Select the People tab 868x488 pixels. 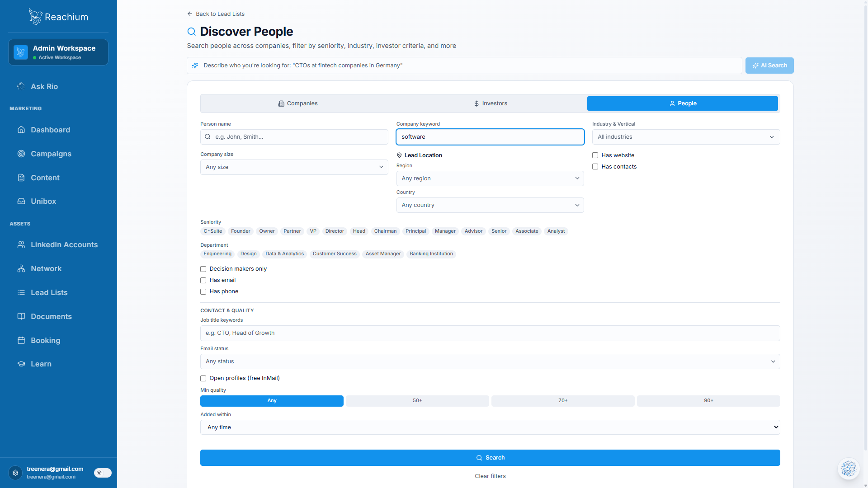[x=683, y=103]
